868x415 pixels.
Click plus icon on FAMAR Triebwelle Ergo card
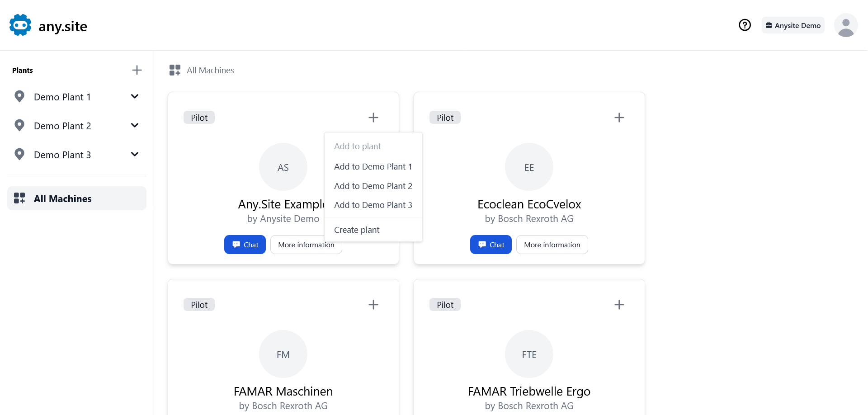pyautogui.click(x=619, y=305)
